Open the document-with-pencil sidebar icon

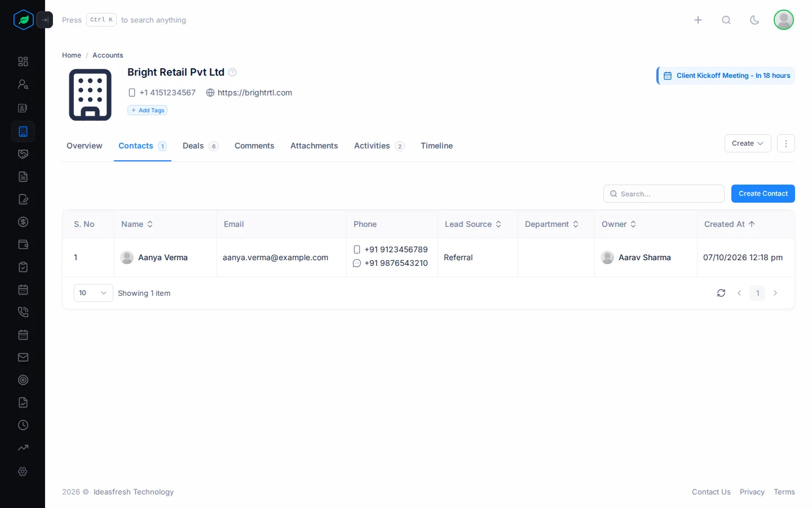point(23,199)
